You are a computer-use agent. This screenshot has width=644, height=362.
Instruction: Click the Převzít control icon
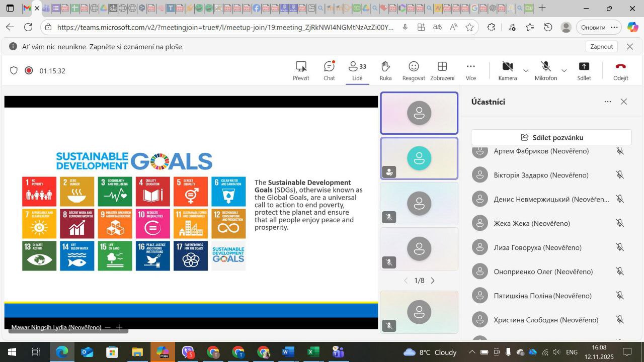click(301, 70)
